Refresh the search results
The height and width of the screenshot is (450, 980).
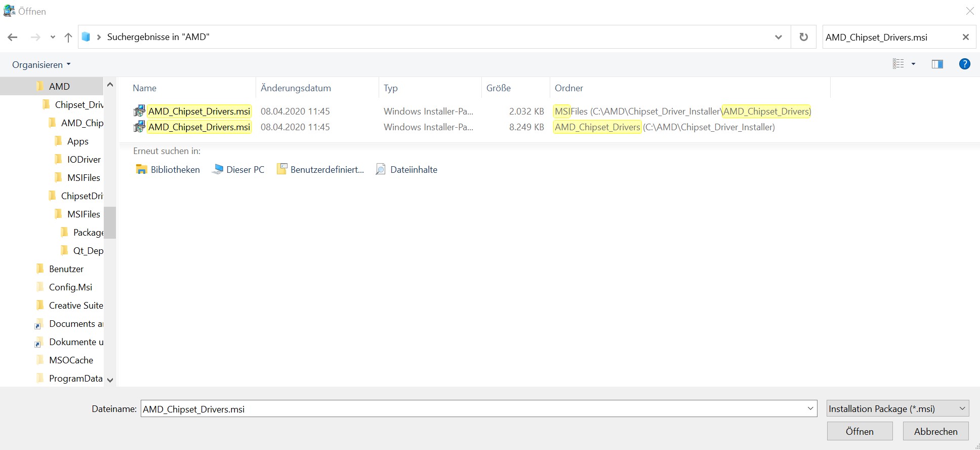pyautogui.click(x=803, y=37)
